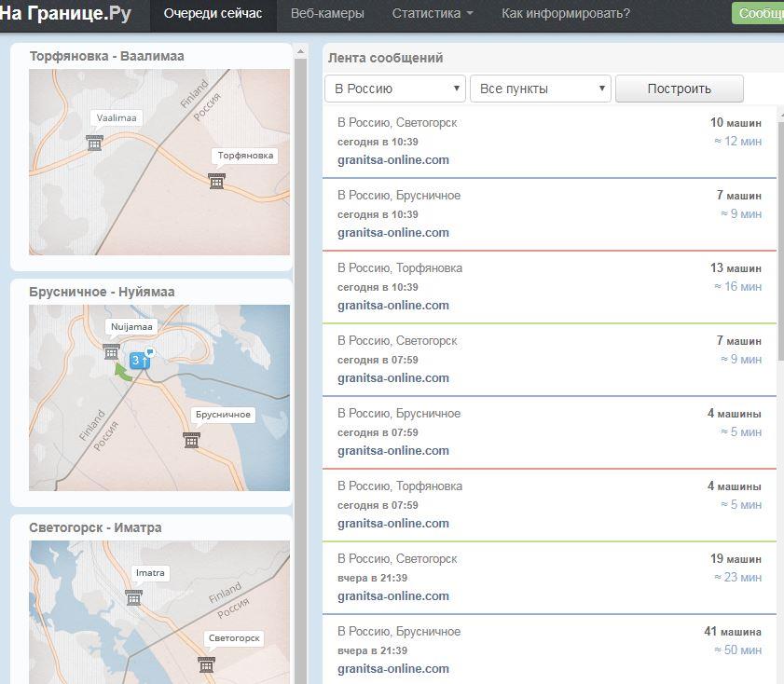
Task: Click the green direction arrow near Nuijamaa
Action: tap(122, 372)
